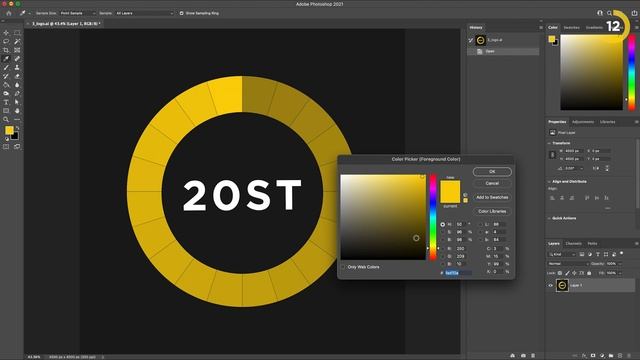Select the Dodge tool
The width and height of the screenshot is (640, 360).
[x=6, y=93]
